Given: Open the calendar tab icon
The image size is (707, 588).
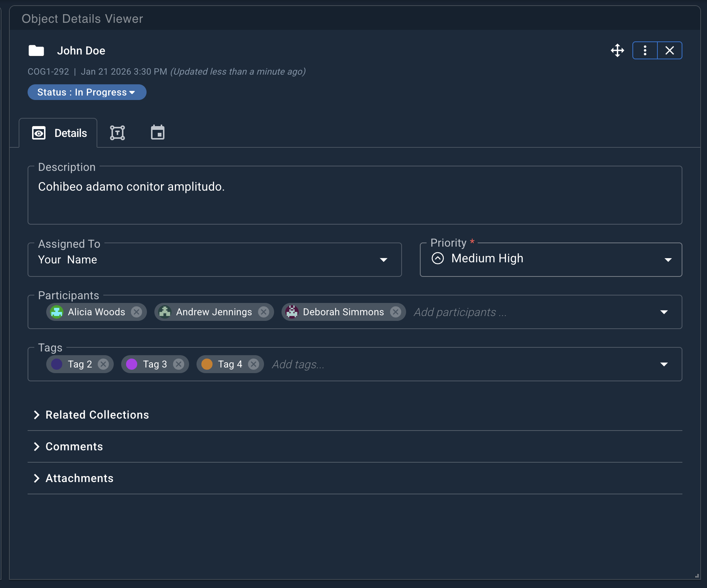Looking at the screenshot, I should click(x=157, y=132).
